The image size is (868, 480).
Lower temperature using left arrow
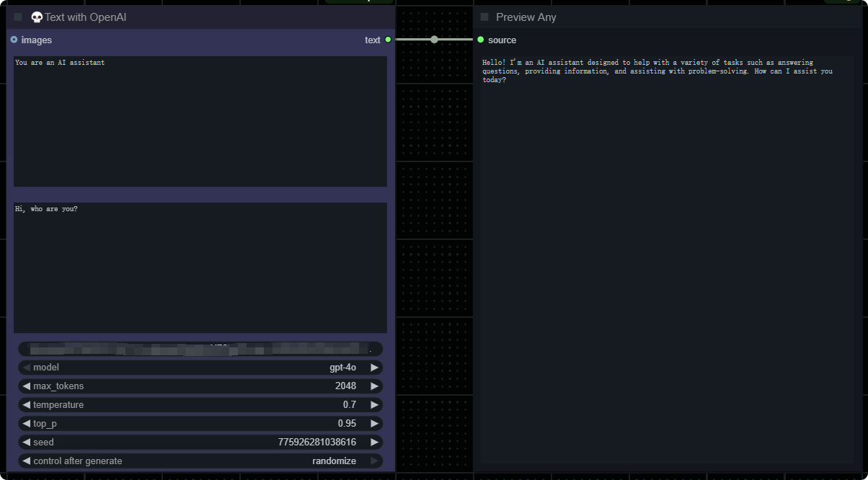click(27, 405)
